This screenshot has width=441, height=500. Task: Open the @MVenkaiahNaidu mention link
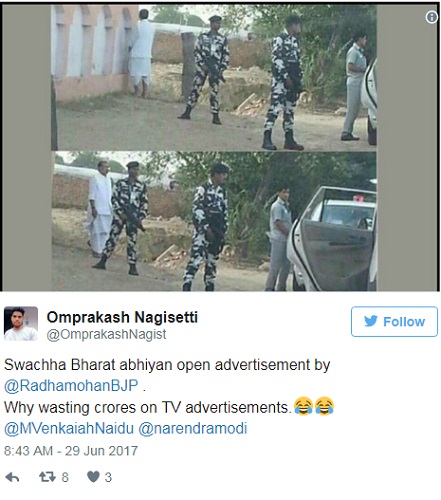tap(69, 429)
